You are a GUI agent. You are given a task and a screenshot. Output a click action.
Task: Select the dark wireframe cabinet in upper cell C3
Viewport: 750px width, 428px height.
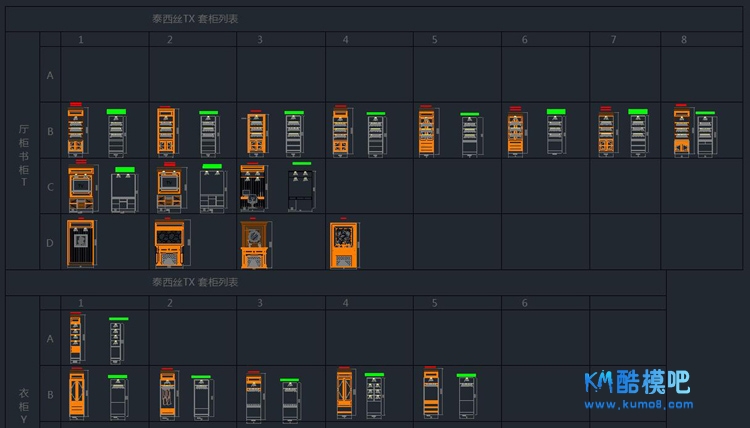(301, 190)
